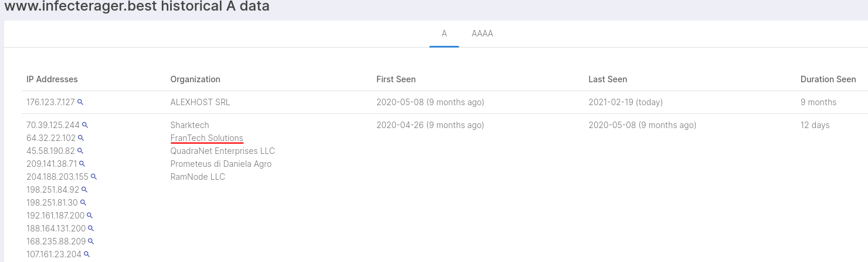Open the ALEXHOST SRL organization entry
Screen dimensions: 868x262
[x=200, y=102]
